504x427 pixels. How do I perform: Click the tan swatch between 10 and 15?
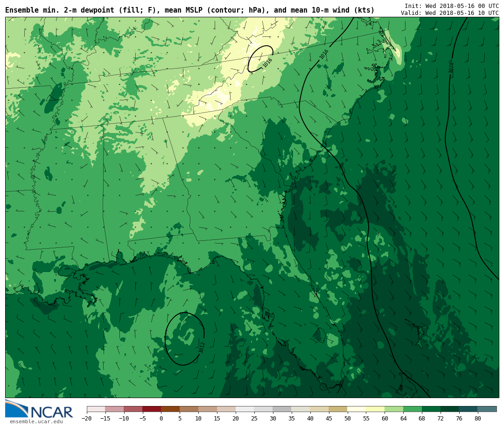(x=208, y=409)
